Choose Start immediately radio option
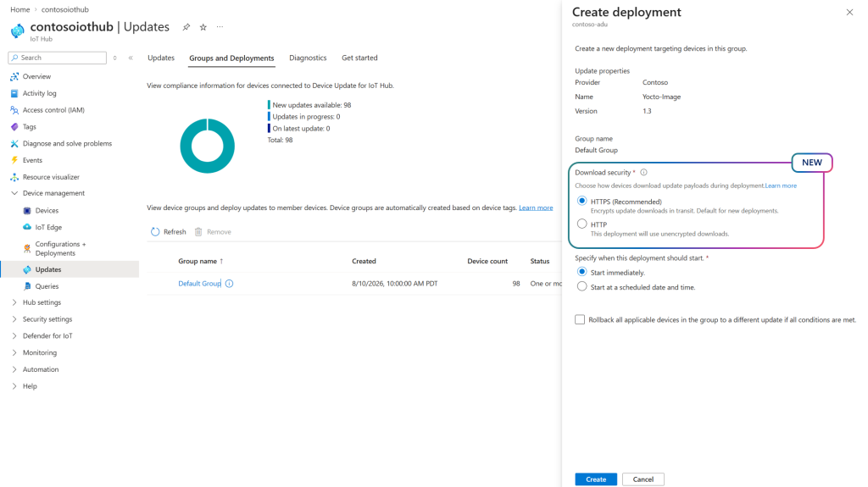The height and width of the screenshot is (487, 868). tap(581, 272)
